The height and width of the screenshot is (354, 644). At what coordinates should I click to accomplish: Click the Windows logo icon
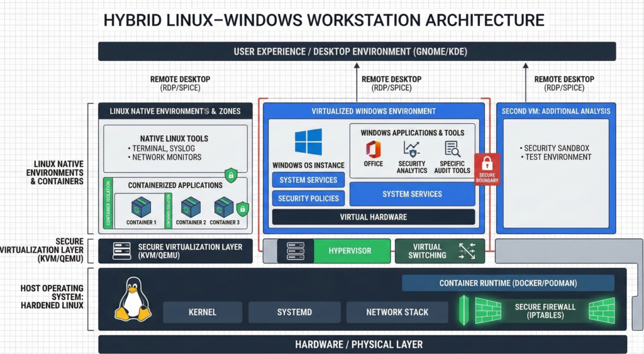pyautogui.click(x=308, y=142)
